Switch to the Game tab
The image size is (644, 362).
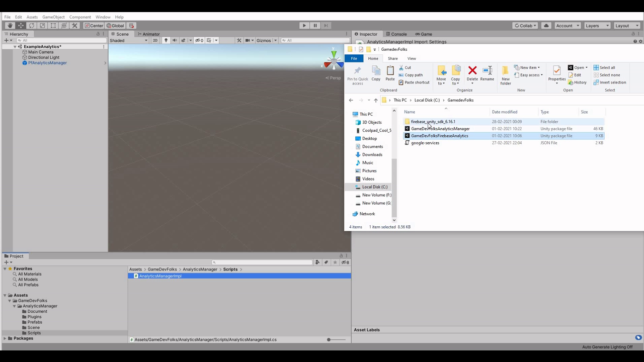point(423,34)
